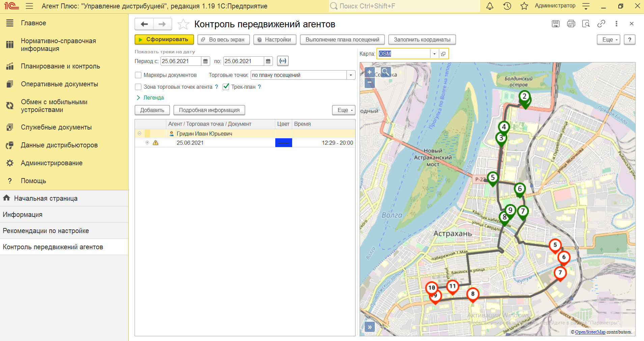Open the Карта dropdown arrow
Image resolution: width=644 pixels, height=341 pixels.
tap(435, 54)
